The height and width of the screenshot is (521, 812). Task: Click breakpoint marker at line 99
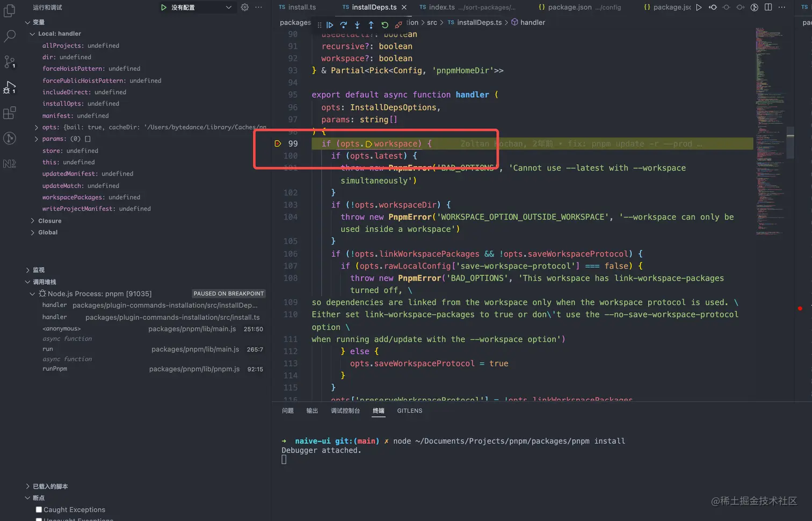coord(278,144)
